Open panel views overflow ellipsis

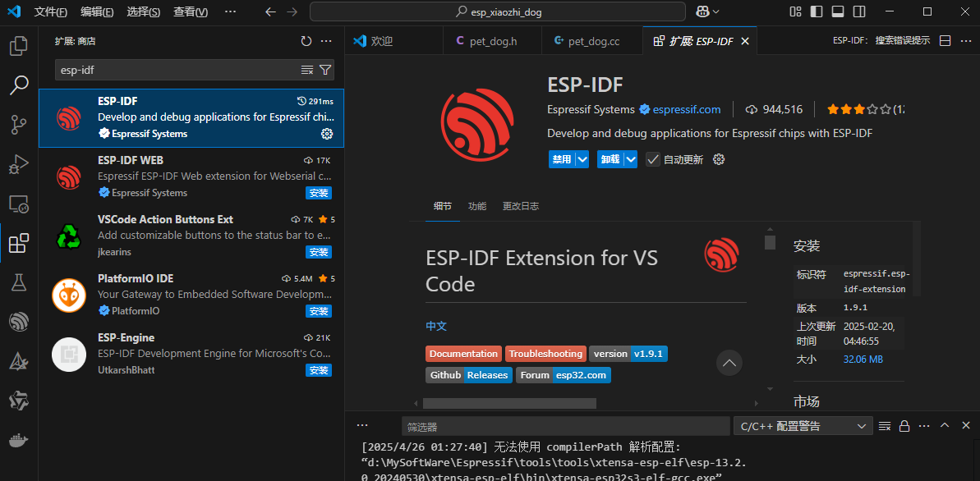click(x=362, y=425)
